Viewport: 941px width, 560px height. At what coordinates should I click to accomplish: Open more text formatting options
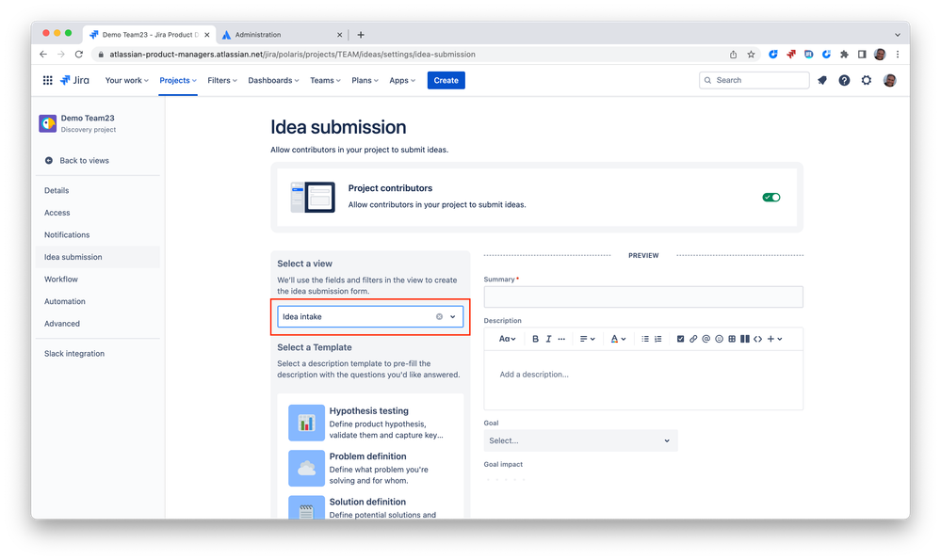pos(561,339)
